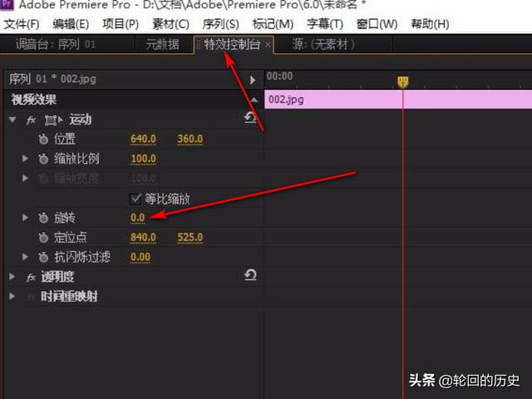Viewport: 532px width, 399px height.
Task: Toggle the 位置 stopwatch animation icon
Action: (x=43, y=139)
